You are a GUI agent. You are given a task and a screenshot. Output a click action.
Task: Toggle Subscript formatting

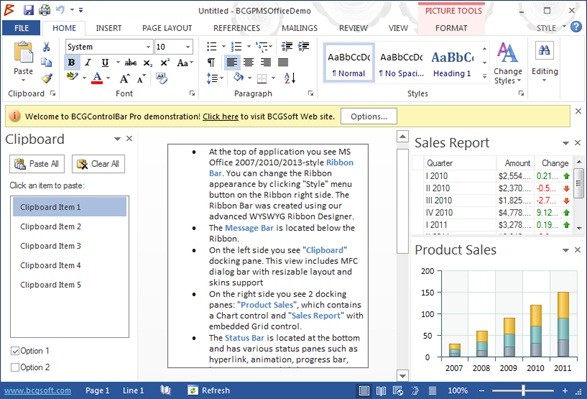[148, 63]
